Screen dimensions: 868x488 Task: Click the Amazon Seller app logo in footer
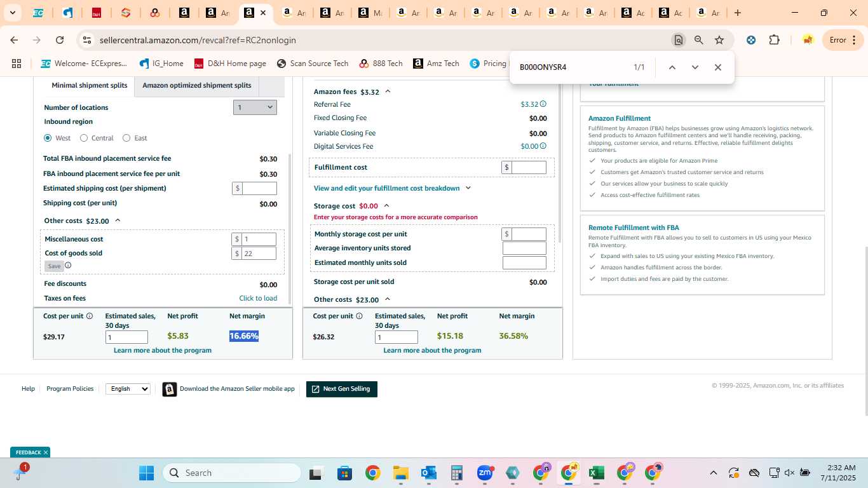[170, 389]
